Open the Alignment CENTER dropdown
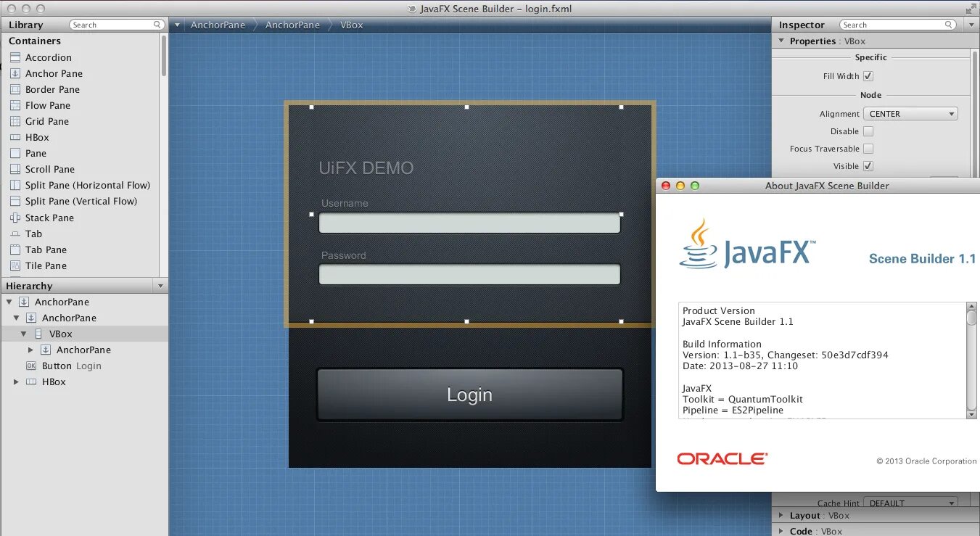This screenshot has height=536, width=980. pyautogui.click(x=910, y=114)
